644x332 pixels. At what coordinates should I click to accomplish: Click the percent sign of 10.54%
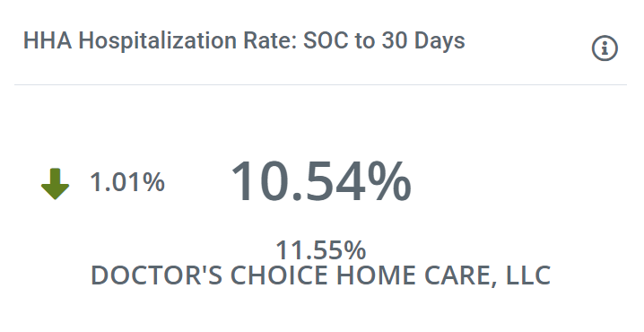pyautogui.click(x=388, y=181)
